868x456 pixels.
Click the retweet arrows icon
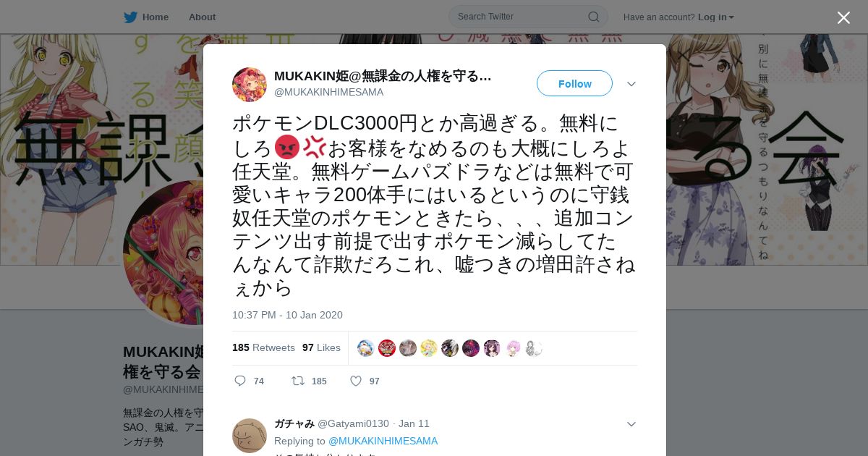(297, 381)
